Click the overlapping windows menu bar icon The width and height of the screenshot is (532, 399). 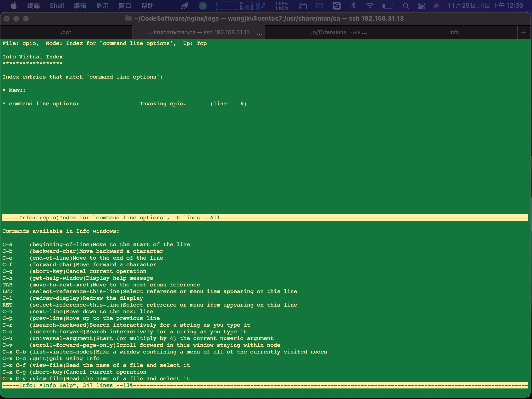(x=303, y=6)
